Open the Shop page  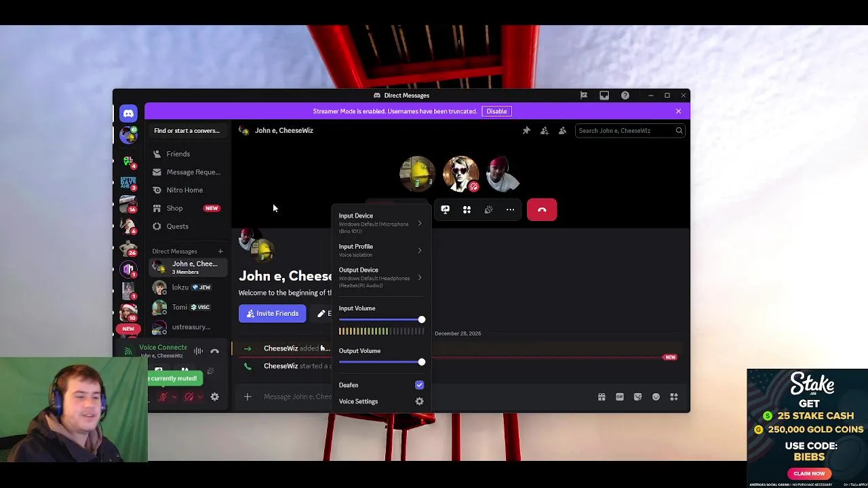coord(188,208)
